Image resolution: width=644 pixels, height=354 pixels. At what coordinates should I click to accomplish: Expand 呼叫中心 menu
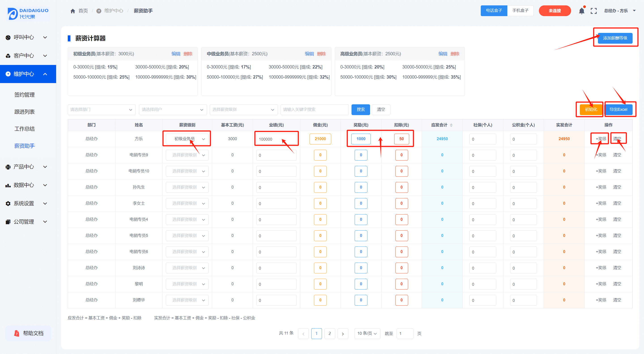(45, 38)
